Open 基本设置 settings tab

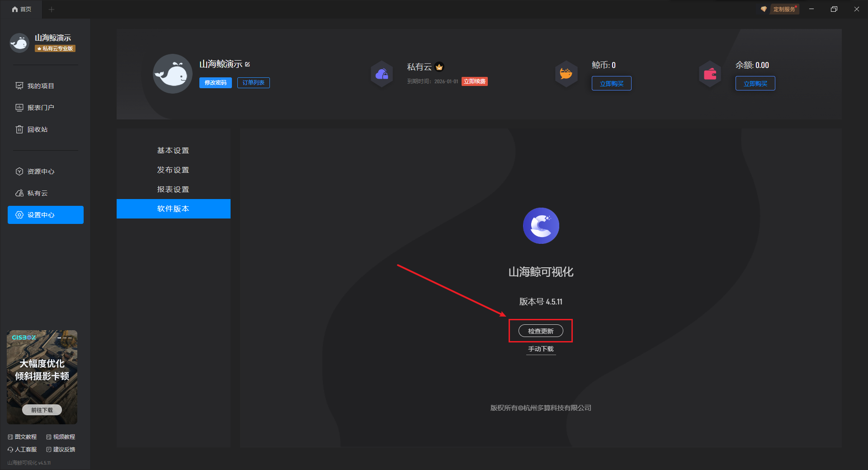point(174,151)
